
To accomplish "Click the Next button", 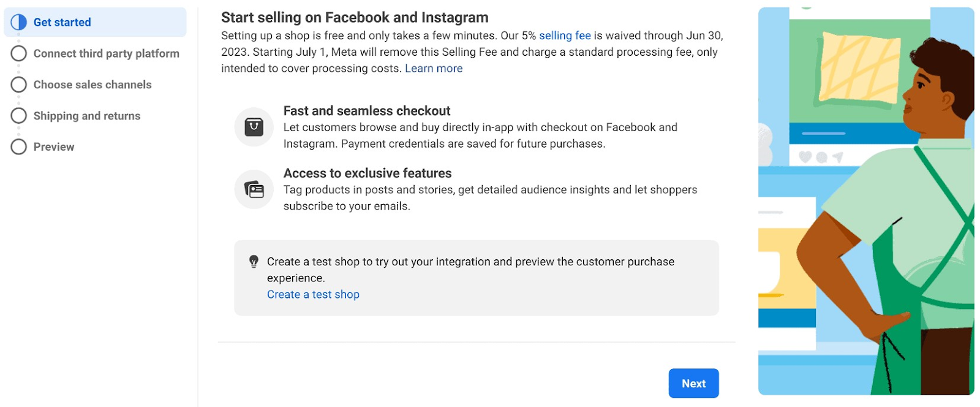I will tap(693, 383).
